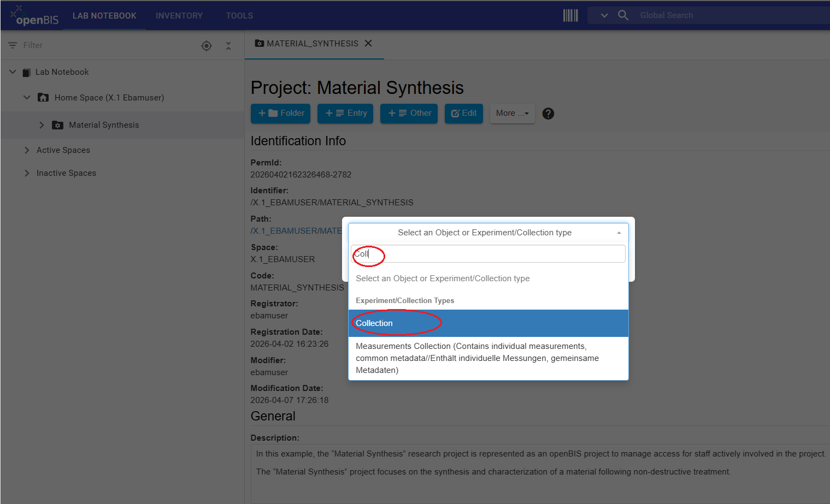830x504 pixels.
Task: Select Inactive Spaces tree item
Action: pos(66,173)
